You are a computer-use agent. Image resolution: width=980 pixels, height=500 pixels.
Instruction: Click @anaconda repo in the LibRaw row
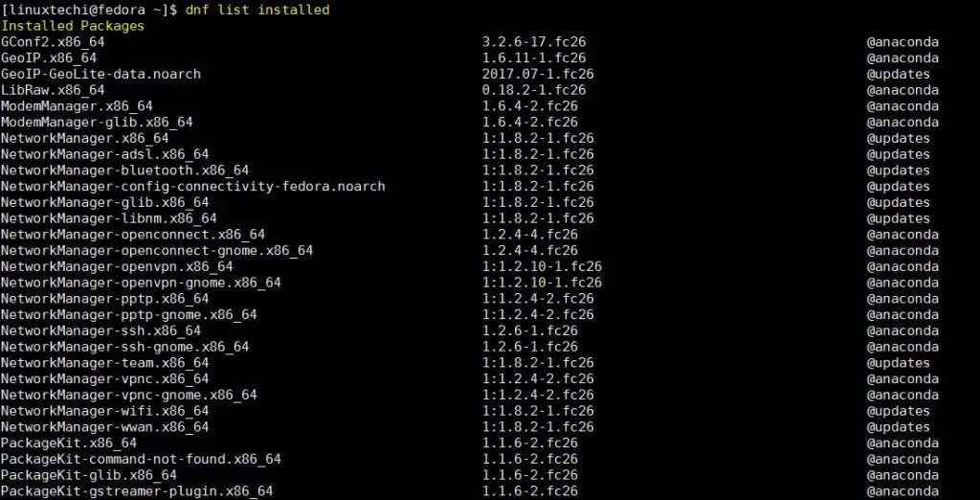point(902,91)
